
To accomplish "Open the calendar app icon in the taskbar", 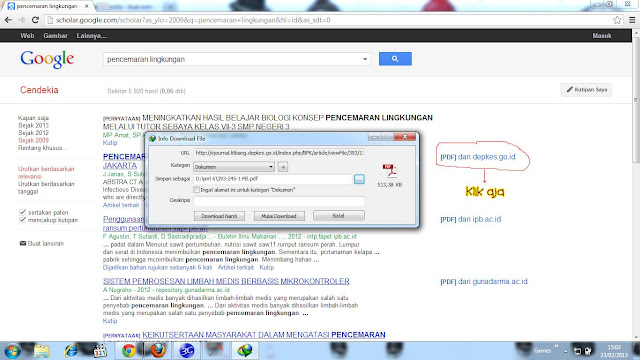I will (x=100, y=351).
